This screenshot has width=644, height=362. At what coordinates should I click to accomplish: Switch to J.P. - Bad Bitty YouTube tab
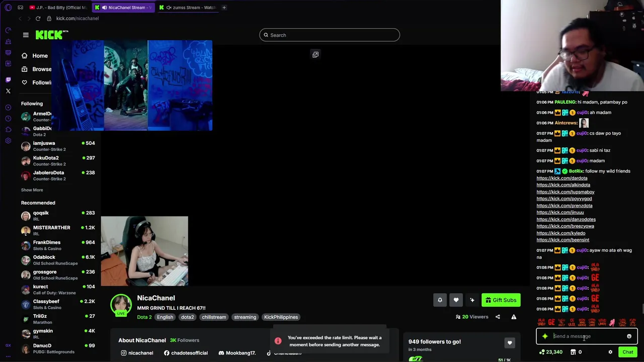pyautogui.click(x=58, y=8)
